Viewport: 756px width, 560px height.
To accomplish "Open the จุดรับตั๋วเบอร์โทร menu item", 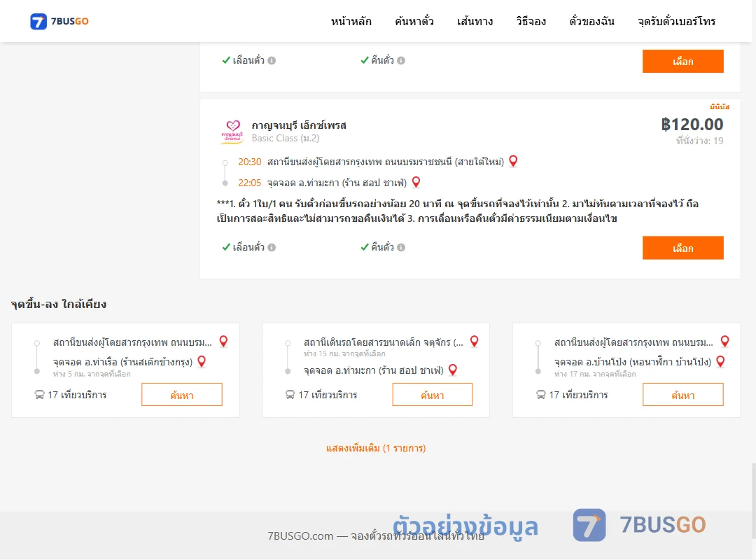I will (x=676, y=21).
